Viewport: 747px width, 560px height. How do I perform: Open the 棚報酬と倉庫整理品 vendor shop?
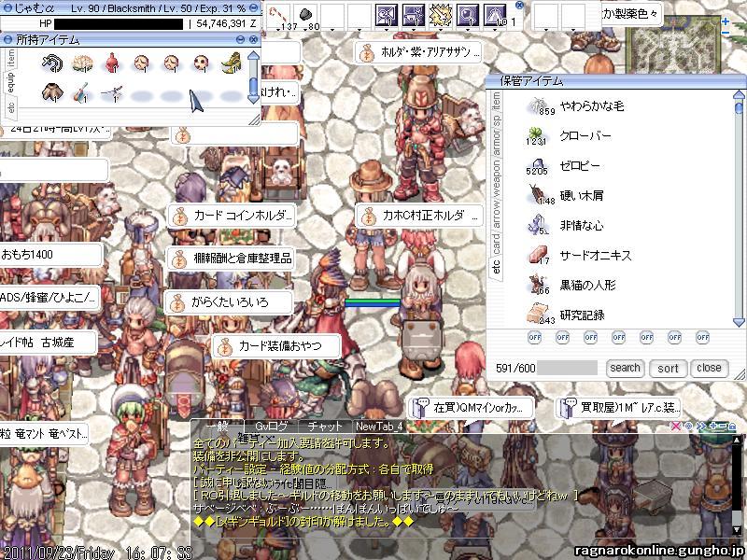pyautogui.click(x=231, y=259)
